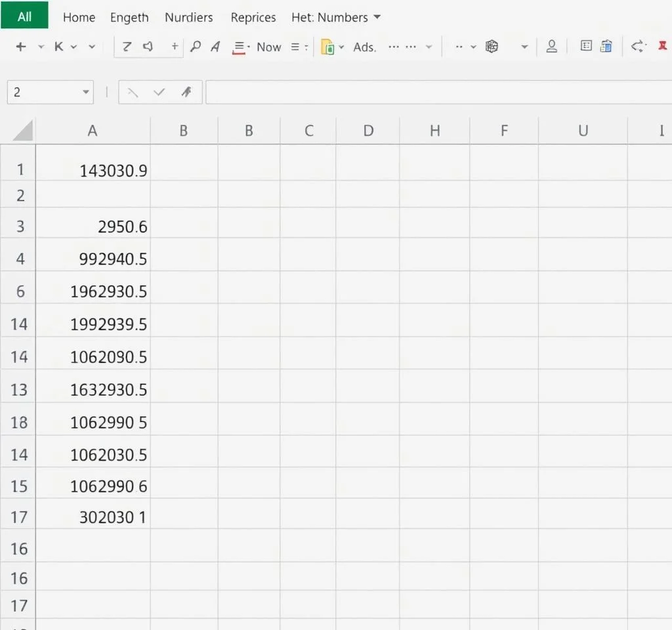This screenshot has width=672, height=630.
Task: Click the speaker icon in the toolbar
Action: [x=148, y=47]
